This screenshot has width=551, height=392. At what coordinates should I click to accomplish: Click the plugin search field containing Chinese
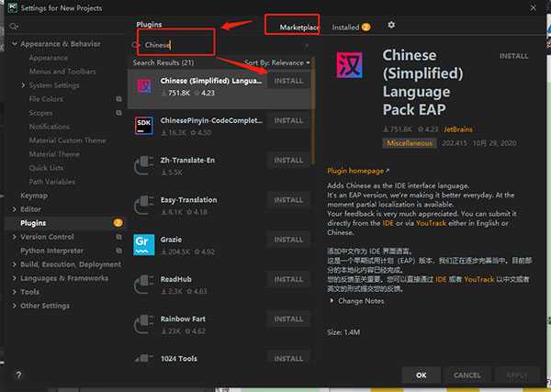pyautogui.click(x=220, y=44)
